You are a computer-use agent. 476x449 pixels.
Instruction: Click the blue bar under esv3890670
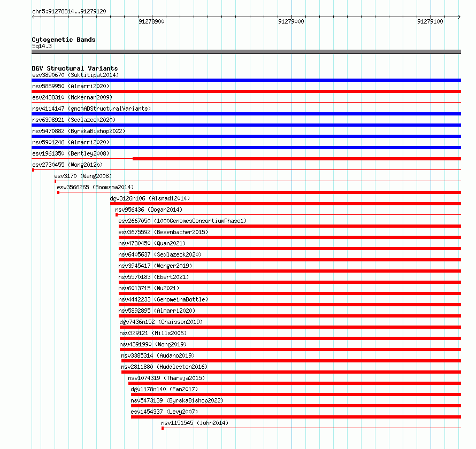point(246,80)
